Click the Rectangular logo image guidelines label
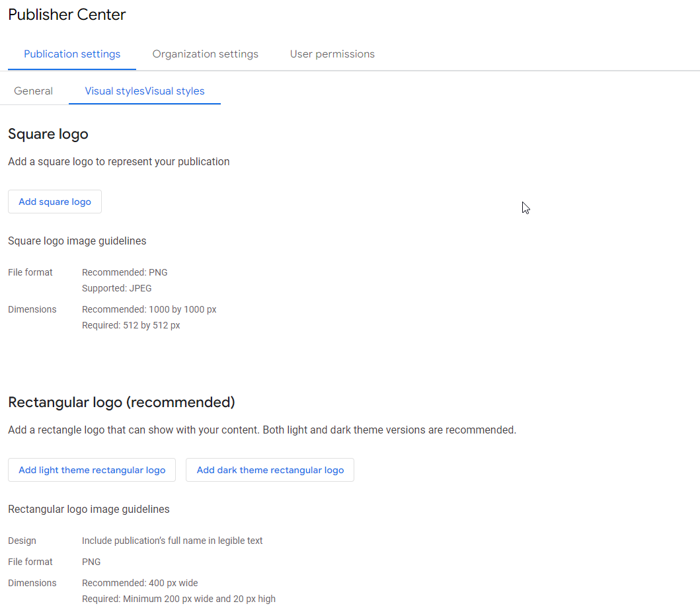The height and width of the screenshot is (608, 700). 89,509
